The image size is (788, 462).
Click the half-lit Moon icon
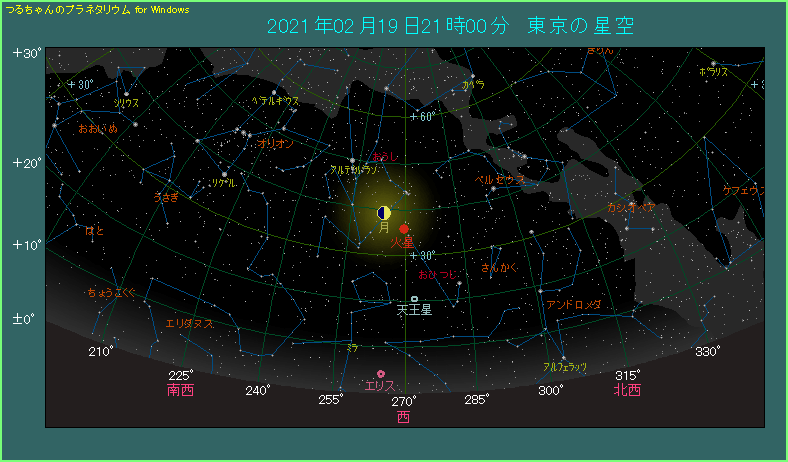[x=384, y=213]
